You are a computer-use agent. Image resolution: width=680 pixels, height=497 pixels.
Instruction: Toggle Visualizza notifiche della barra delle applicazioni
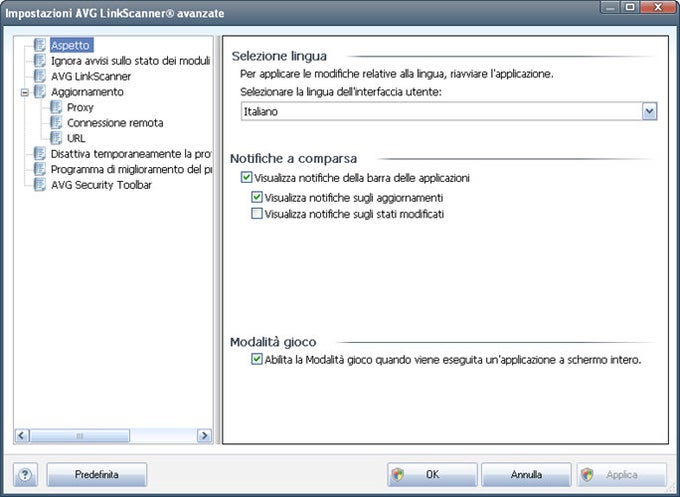(246, 177)
